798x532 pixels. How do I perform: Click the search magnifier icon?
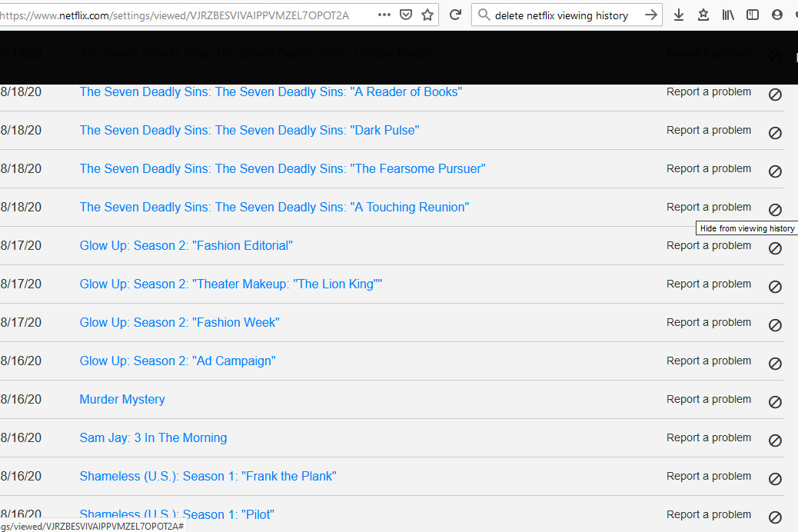[484, 15]
